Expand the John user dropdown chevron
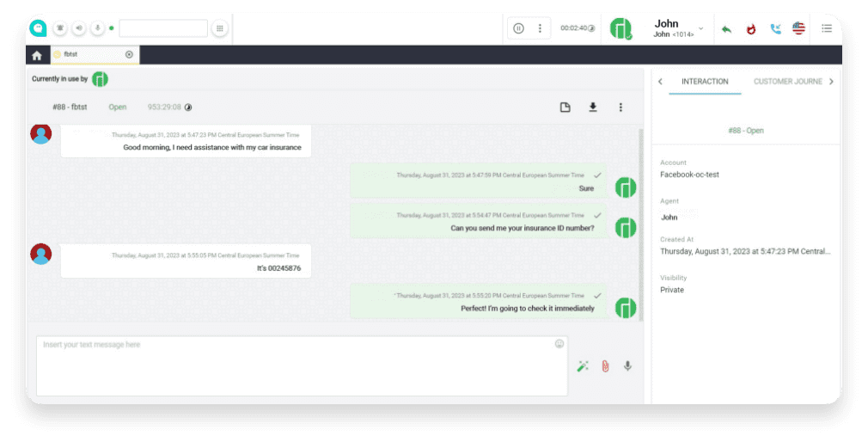868x442 pixels. (x=701, y=28)
